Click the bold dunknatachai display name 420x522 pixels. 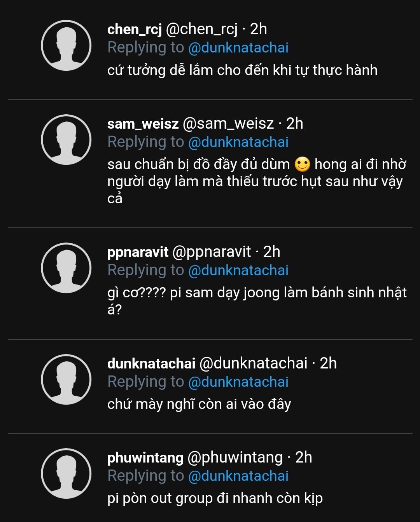coord(151,363)
